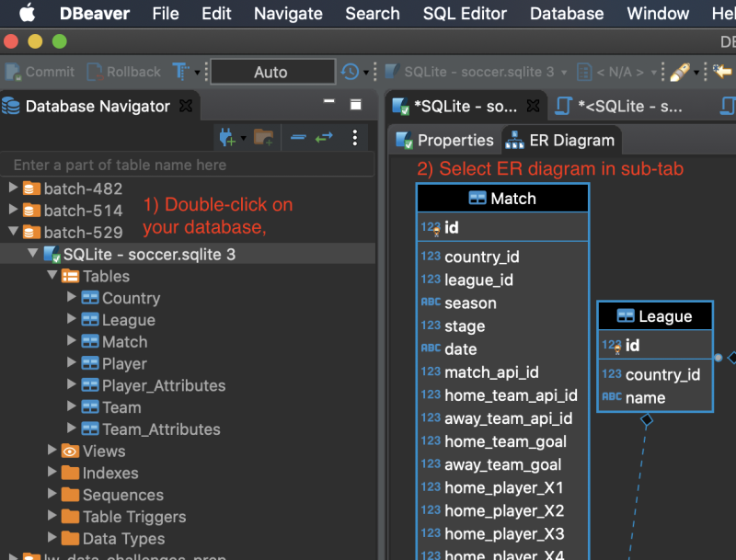Select the Player_Attributes table
This screenshot has width=736, height=560.
coord(164,385)
